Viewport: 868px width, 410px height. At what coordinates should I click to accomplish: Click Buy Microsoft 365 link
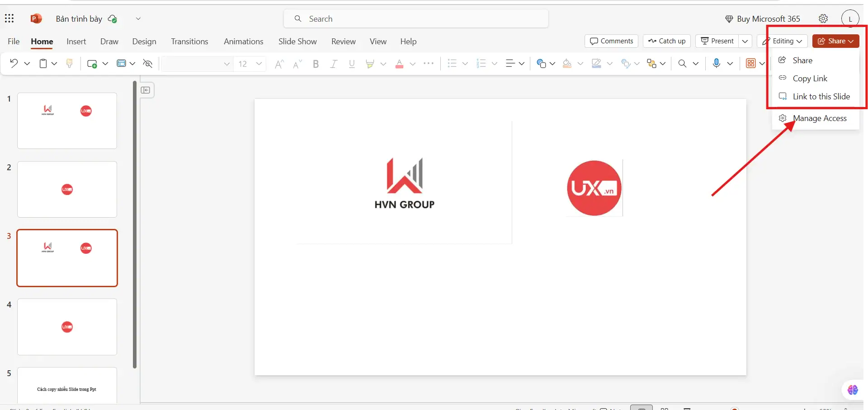[768, 19]
